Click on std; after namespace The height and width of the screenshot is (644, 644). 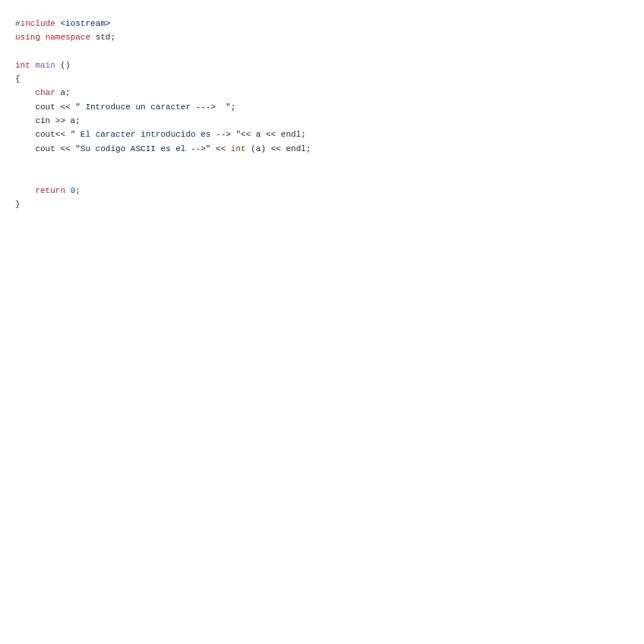[x=105, y=37]
